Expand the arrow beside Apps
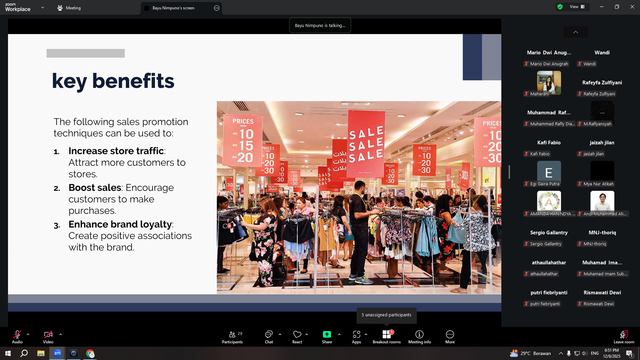Image resolution: width=640 pixels, height=360 pixels. [x=366, y=334]
